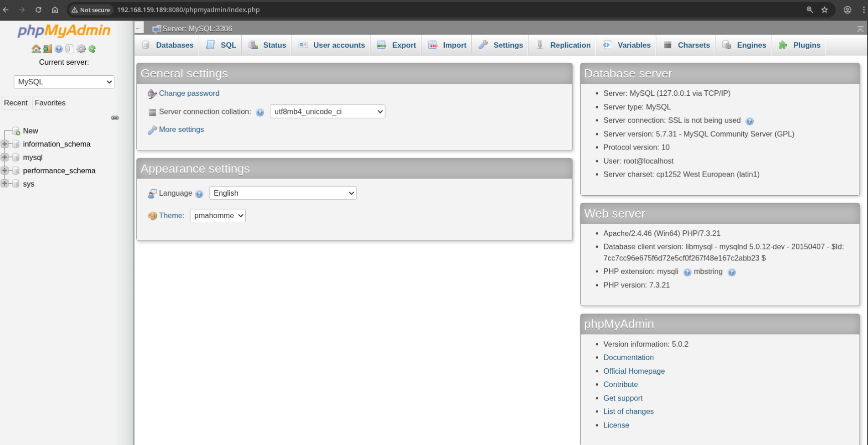This screenshot has height=445, width=868.
Task: Open the Server connection collation dropdown
Action: coord(327,111)
